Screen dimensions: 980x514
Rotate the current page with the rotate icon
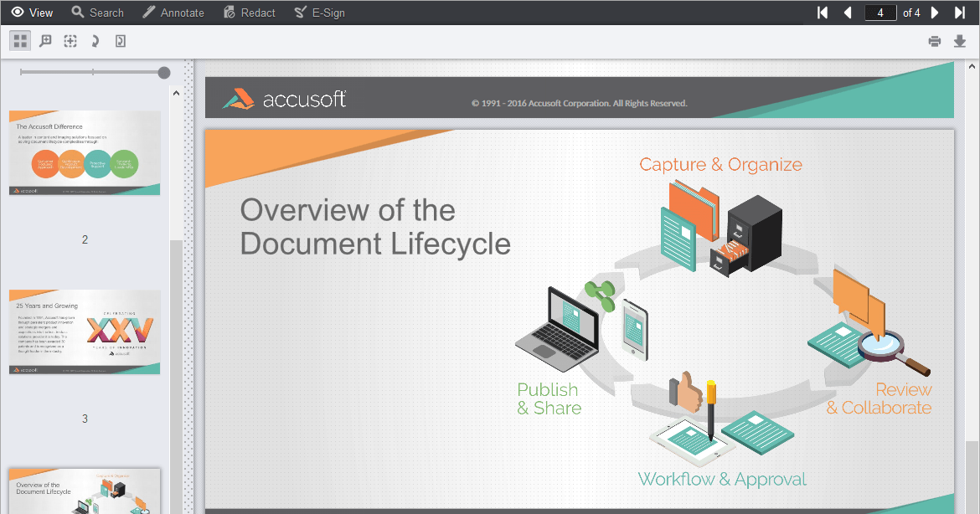[x=95, y=40]
